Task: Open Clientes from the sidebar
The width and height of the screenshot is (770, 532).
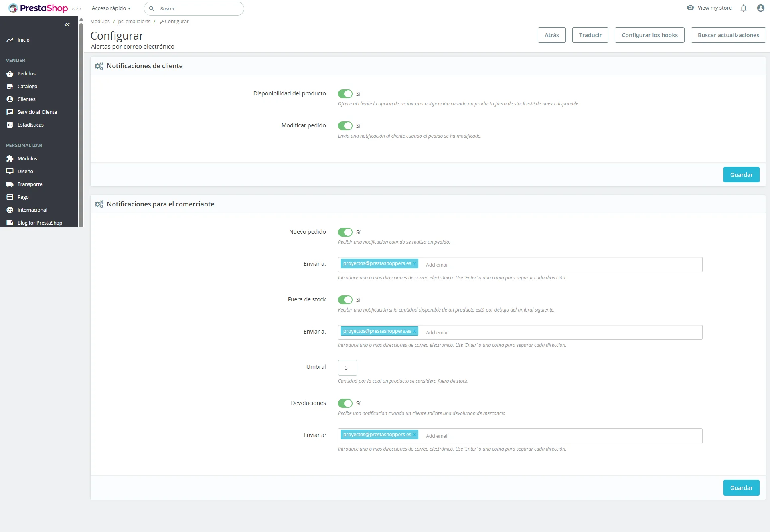Action: pos(10,99)
